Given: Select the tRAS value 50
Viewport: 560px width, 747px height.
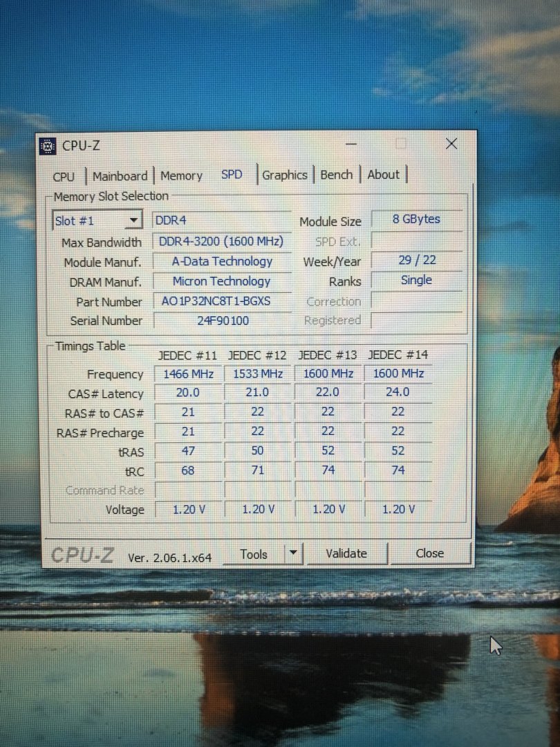Looking at the screenshot, I should (x=258, y=451).
